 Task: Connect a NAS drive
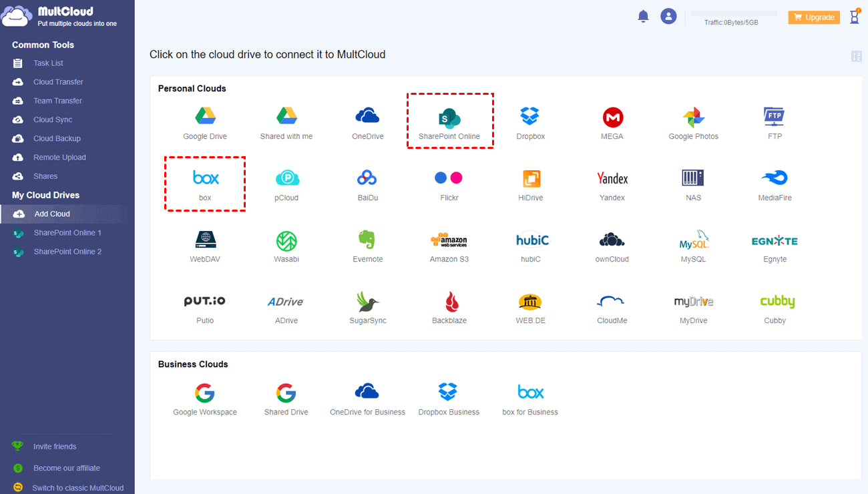pos(694,184)
